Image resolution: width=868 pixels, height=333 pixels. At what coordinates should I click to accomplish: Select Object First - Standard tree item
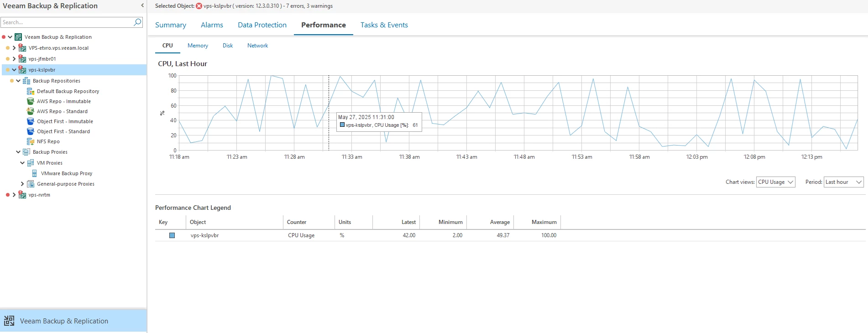pos(63,131)
